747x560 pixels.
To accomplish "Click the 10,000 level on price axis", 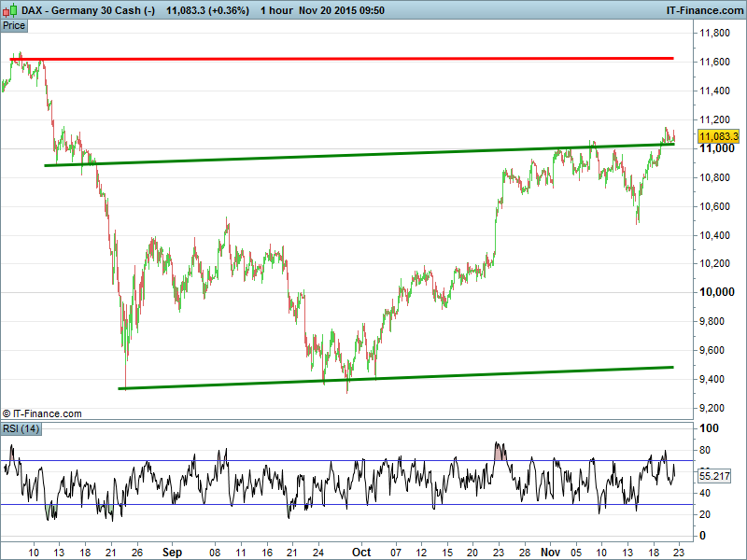I will [x=718, y=292].
